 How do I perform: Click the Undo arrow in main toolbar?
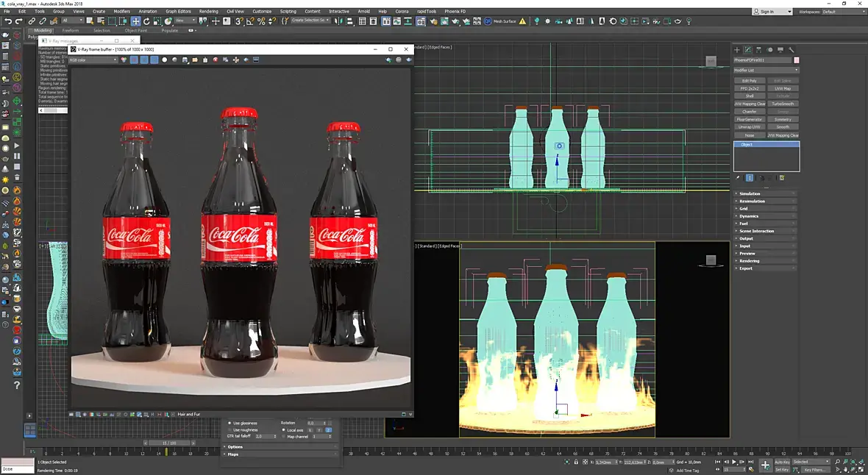point(7,21)
